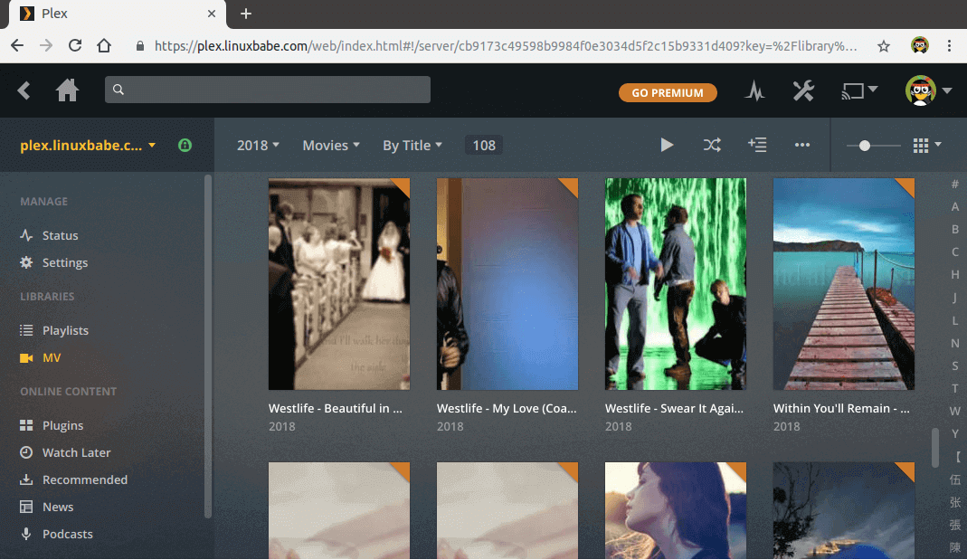Click the add to playlist icon
The width and height of the screenshot is (967, 560).
tap(757, 145)
